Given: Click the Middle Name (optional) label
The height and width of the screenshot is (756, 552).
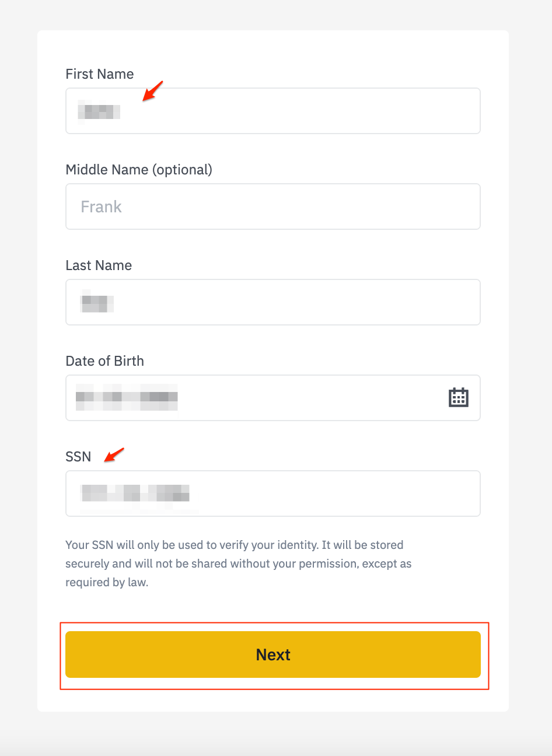Looking at the screenshot, I should click(139, 170).
